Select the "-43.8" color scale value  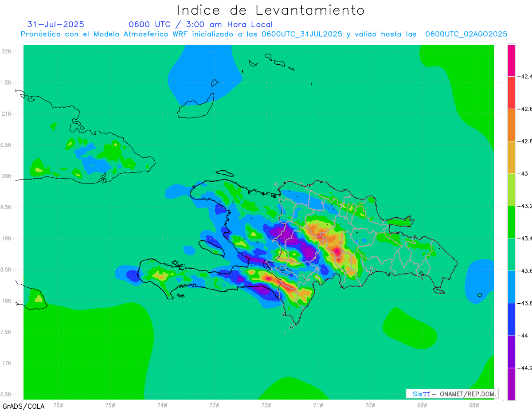pos(525,303)
